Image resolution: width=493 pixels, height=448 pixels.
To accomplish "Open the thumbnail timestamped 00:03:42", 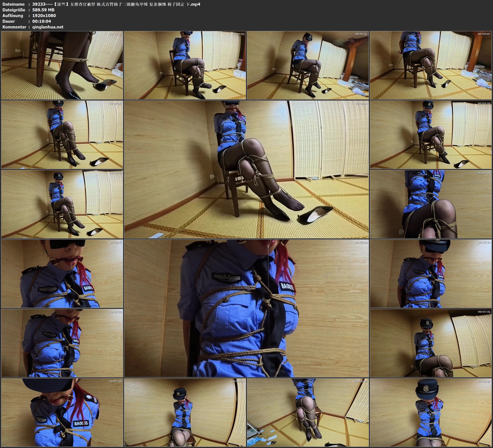I will point(431,134).
